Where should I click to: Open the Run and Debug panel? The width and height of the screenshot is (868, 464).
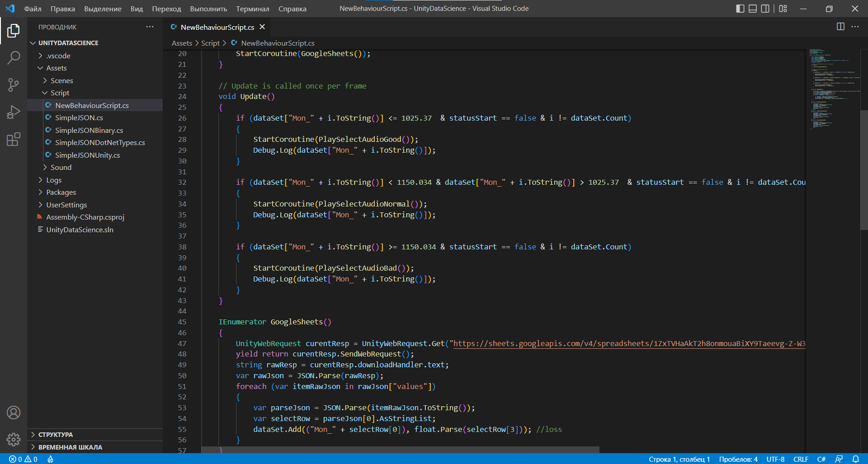point(14,112)
